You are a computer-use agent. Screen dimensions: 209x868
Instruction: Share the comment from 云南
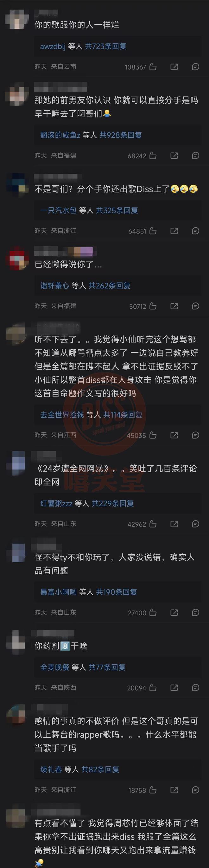click(174, 67)
